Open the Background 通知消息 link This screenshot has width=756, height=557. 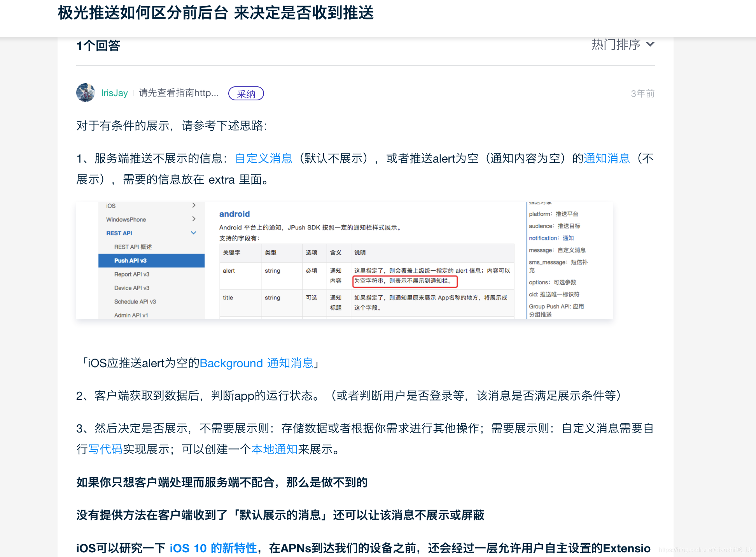tap(257, 363)
